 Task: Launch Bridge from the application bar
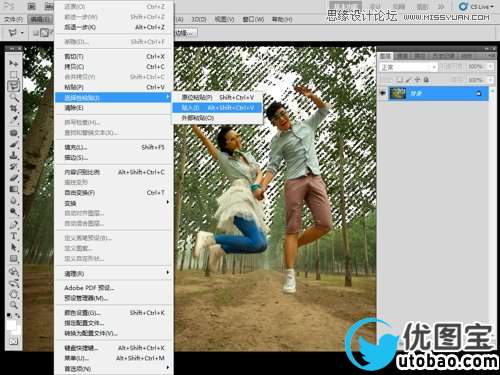[x=31, y=6]
